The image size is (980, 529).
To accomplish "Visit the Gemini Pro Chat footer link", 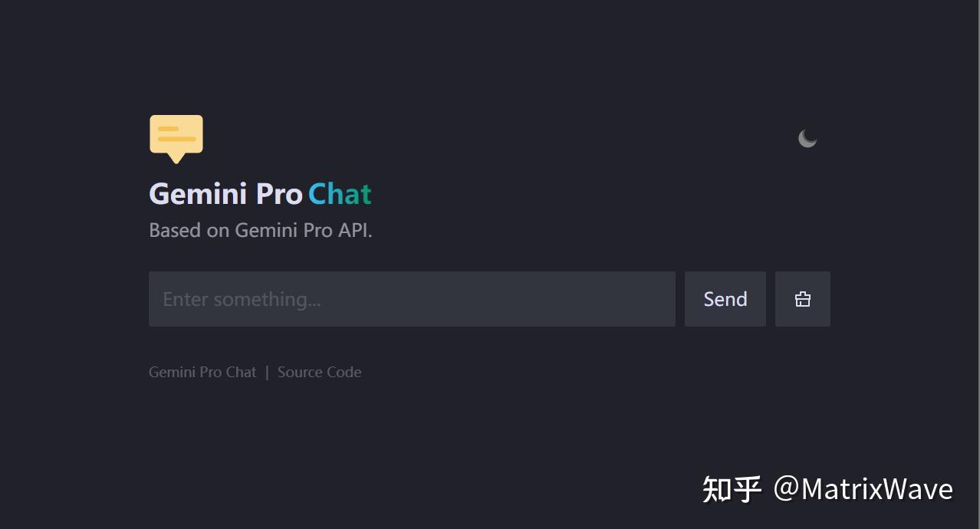I will pos(202,372).
